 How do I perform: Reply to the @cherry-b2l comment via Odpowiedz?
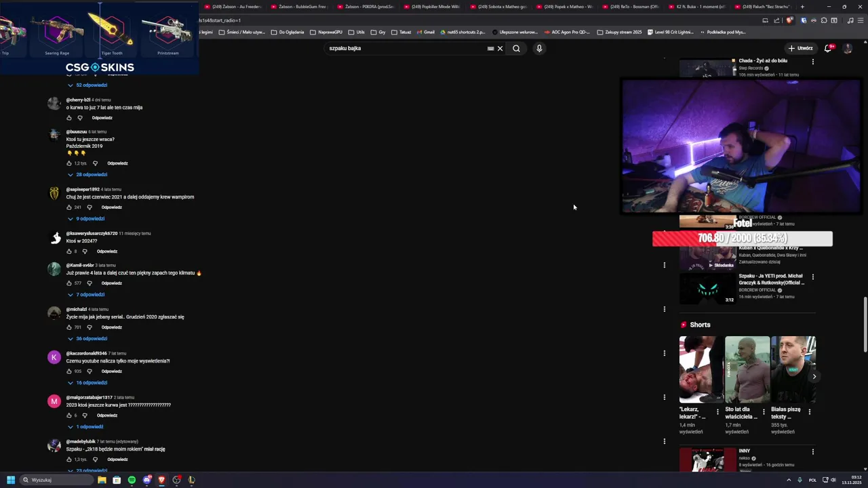tap(102, 118)
